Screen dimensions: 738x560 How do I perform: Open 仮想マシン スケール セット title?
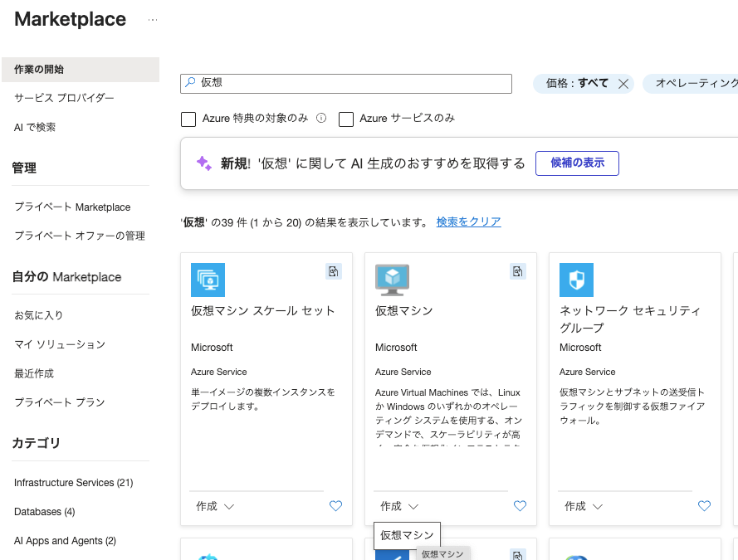[262, 311]
